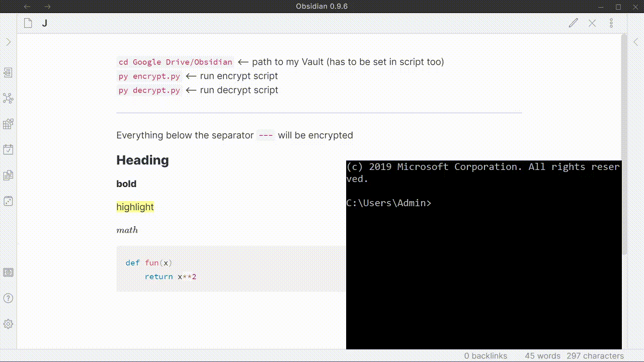Close the current note pane
Image resolution: width=644 pixels, height=362 pixels.
point(592,23)
